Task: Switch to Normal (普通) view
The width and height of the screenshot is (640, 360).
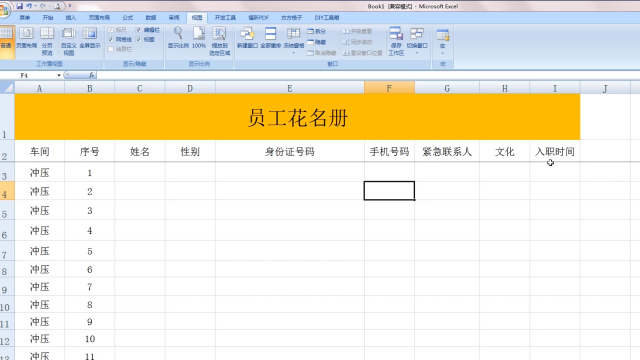Action: [6, 42]
